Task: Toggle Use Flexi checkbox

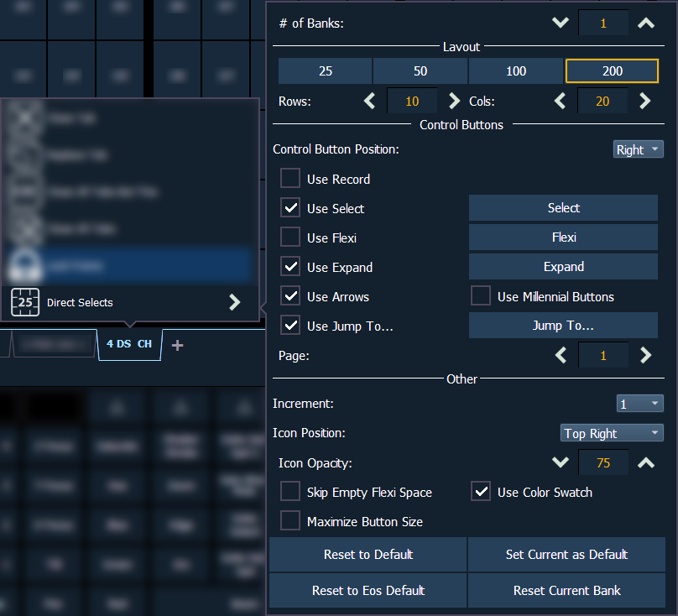Action: [x=290, y=238]
